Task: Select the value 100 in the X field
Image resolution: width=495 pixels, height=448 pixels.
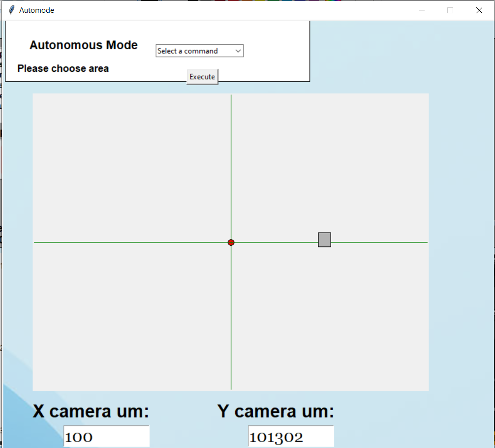Action: coord(80,437)
